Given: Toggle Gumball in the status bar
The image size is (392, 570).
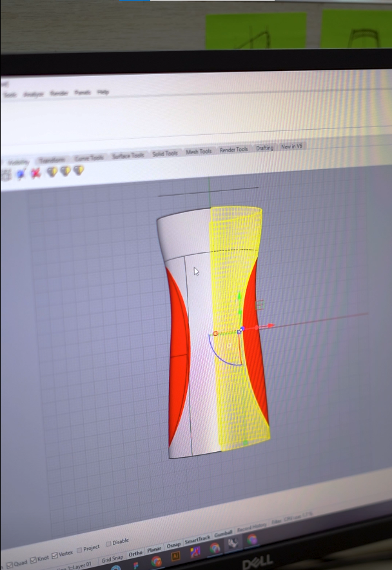Looking at the screenshot, I should pos(223,533).
